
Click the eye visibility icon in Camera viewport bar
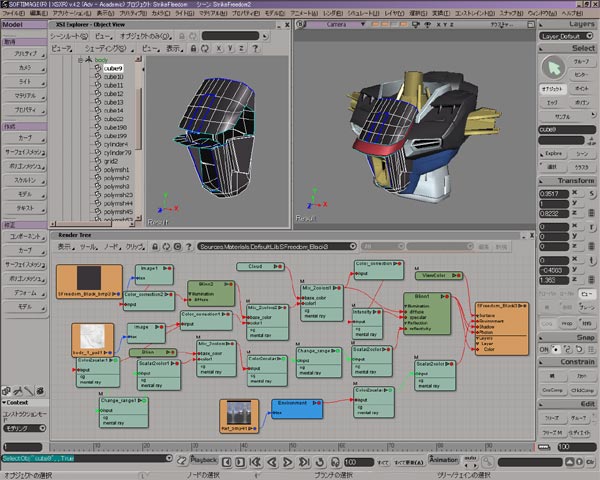pyautogui.click(x=427, y=24)
